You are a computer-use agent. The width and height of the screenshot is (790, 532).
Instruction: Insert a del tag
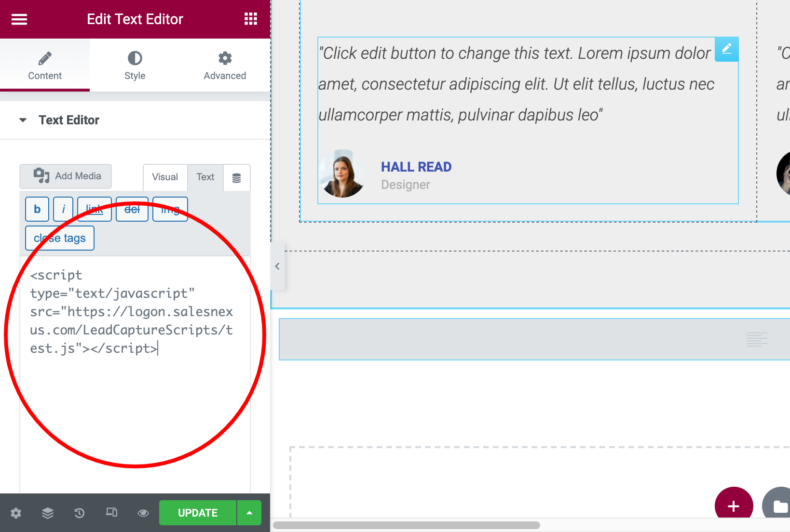[132, 209]
